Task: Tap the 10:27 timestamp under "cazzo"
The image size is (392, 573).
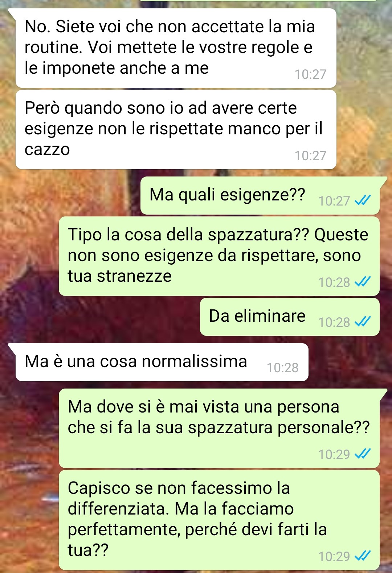Action: (311, 156)
